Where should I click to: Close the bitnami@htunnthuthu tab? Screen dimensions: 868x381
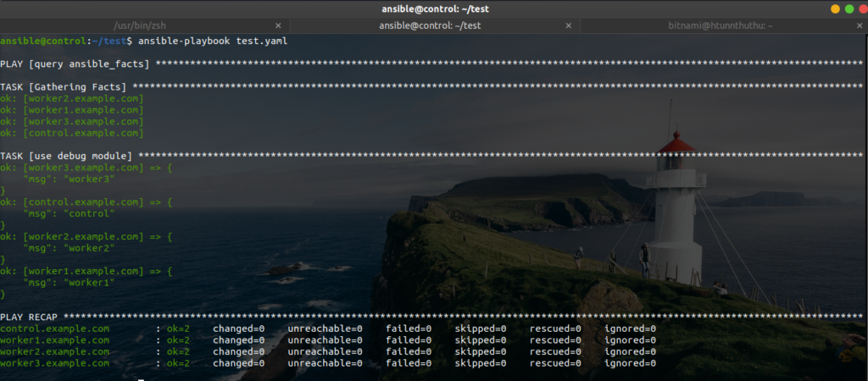pyautogui.click(x=860, y=25)
